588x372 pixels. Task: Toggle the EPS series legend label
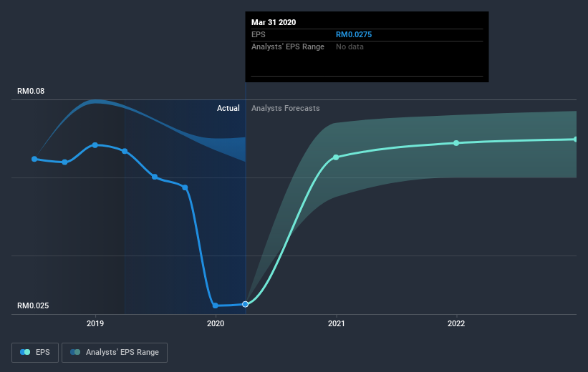pos(44,352)
